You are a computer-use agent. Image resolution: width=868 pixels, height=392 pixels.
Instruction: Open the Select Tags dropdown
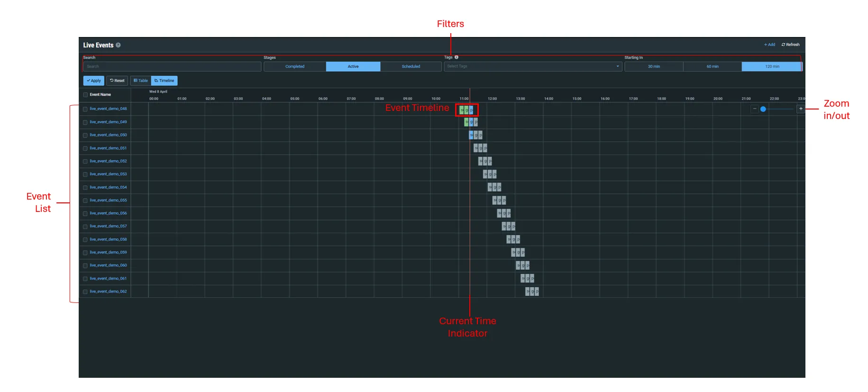pyautogui.click(x=533, y=66)
